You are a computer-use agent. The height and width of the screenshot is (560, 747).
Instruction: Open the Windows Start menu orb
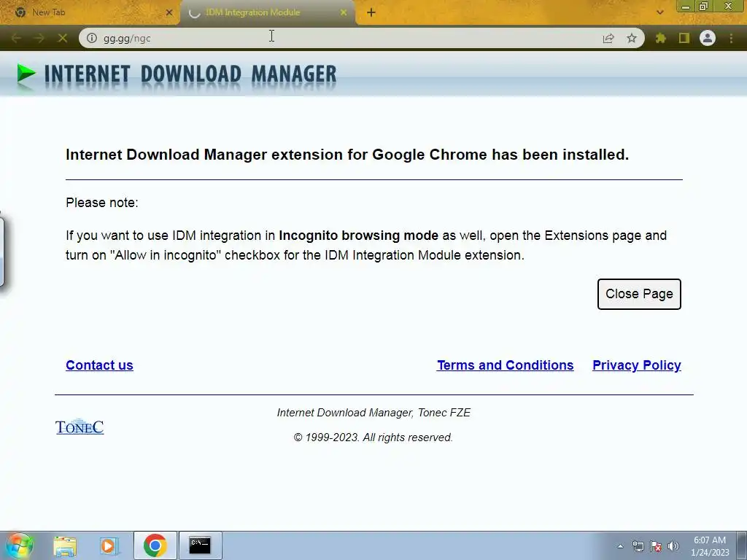pos(19,545)
